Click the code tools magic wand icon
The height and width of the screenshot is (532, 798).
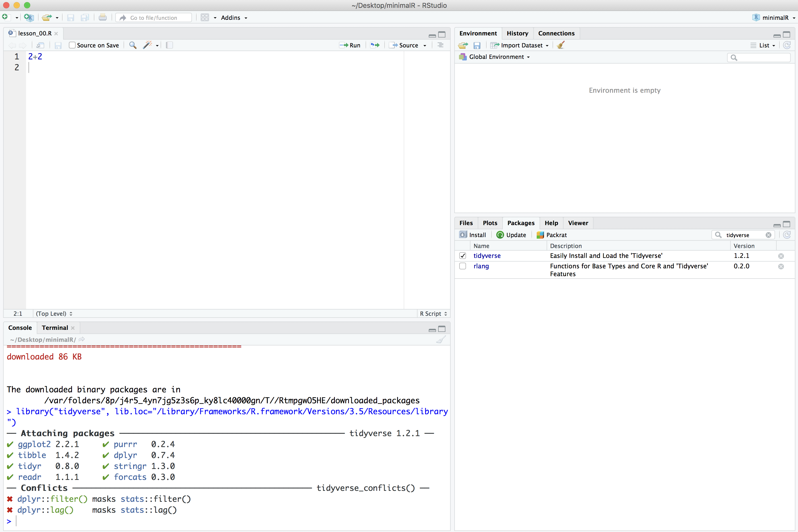coord(148,45)
